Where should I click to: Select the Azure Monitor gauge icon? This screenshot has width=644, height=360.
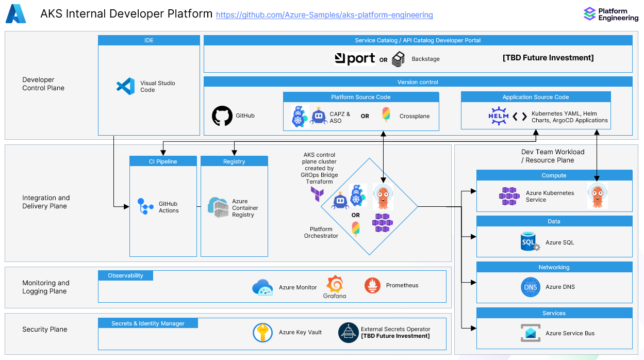pyautogui.click(x=262, y=287)
